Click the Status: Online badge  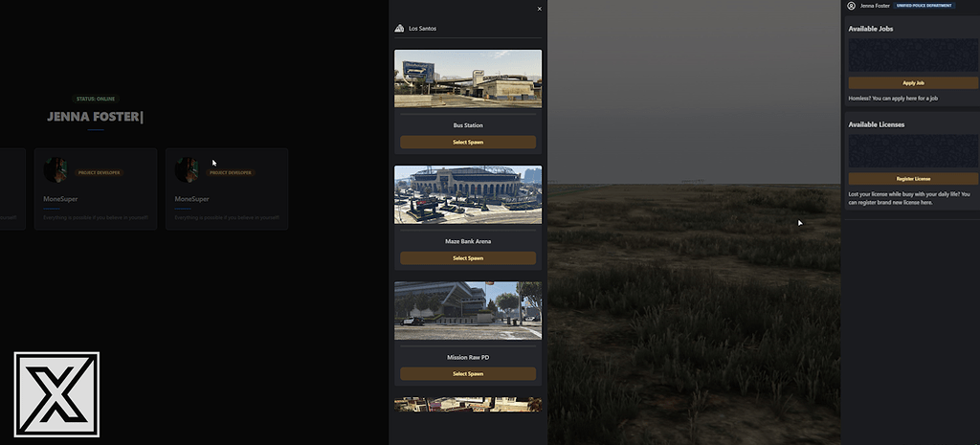(x=96, y=99)
